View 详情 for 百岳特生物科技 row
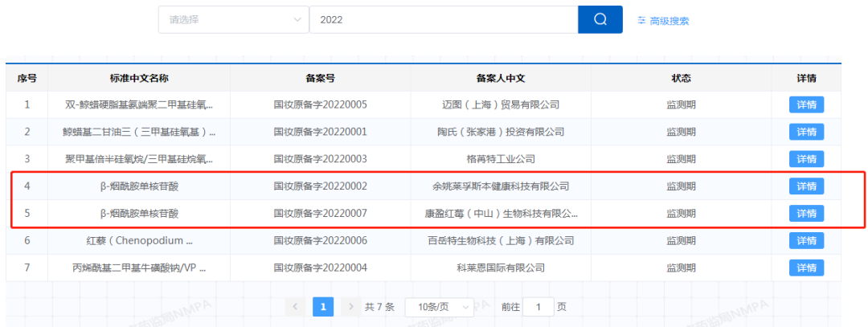This screenshot has width=868, height=327. (806, 240)
